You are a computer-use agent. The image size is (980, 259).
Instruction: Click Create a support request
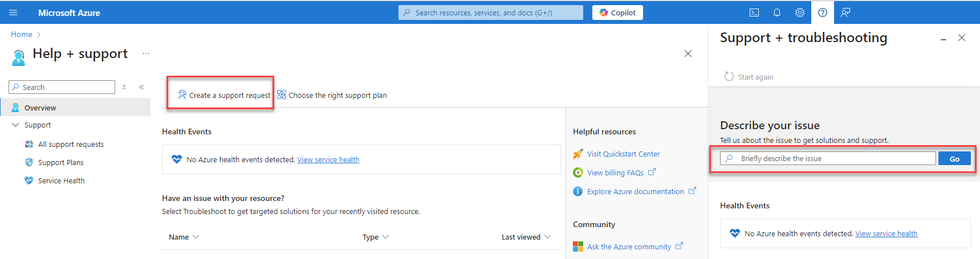tap(224, 95)
